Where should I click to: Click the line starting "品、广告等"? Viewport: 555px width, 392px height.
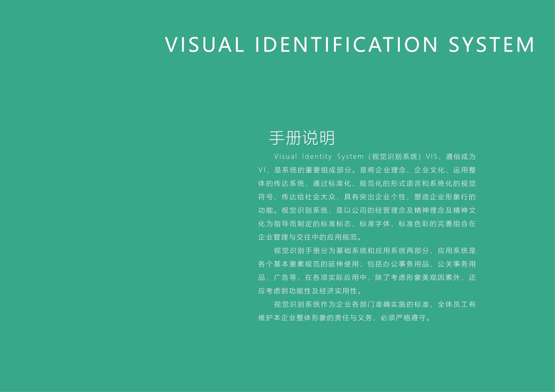pos(367,277)
